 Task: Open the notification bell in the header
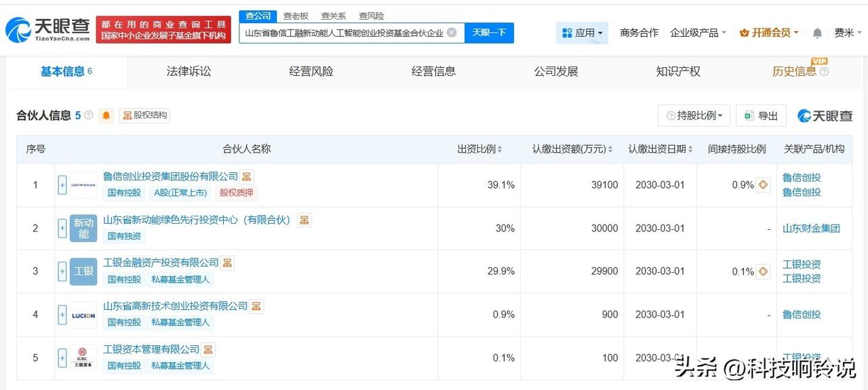click(817, 33)
